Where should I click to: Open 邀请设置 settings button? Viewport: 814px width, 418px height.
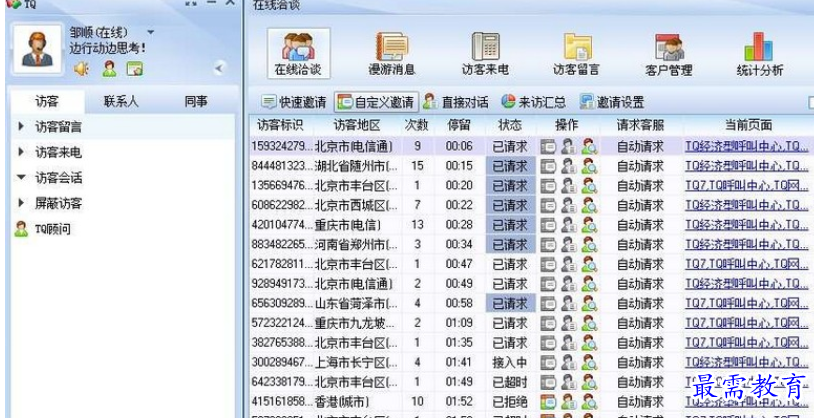(612, 102)
